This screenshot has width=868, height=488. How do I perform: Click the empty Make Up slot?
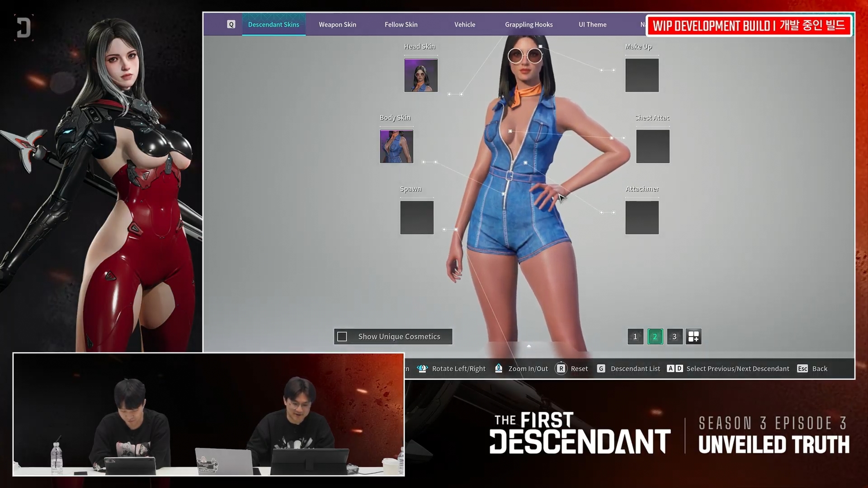coord(642,75)
